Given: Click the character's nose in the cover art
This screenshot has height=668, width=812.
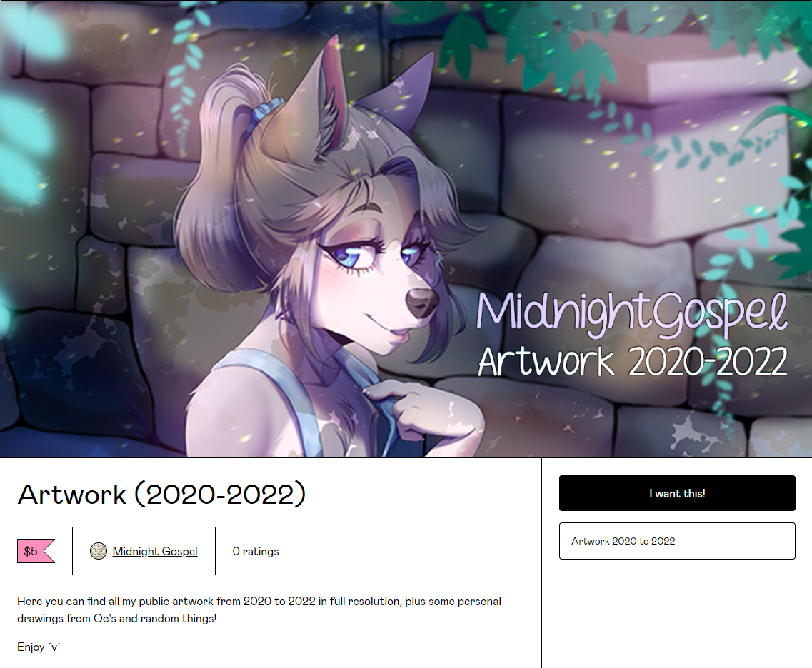Looking at the screenshot, I should click(421, 303).
